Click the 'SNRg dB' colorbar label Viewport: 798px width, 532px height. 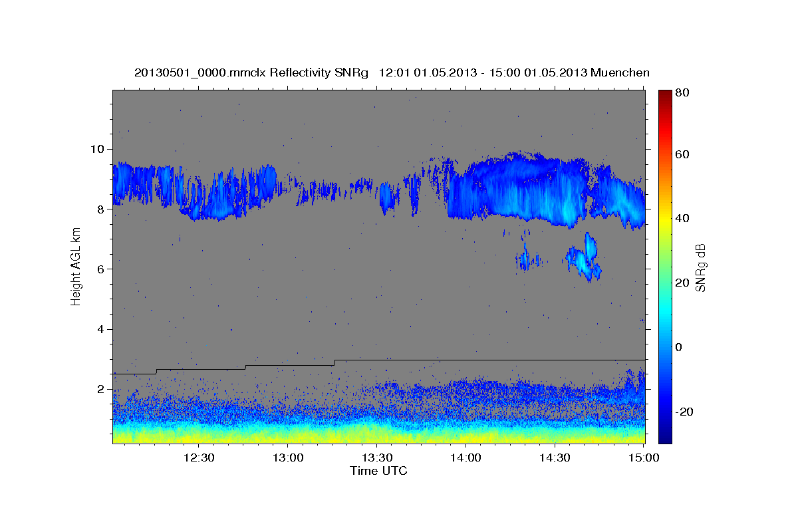700,267
